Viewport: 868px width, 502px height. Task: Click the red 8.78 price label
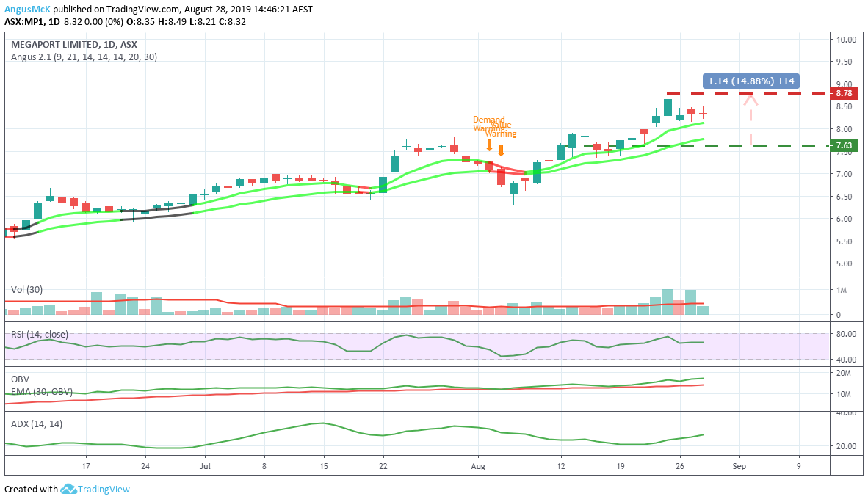coord(844,93)
